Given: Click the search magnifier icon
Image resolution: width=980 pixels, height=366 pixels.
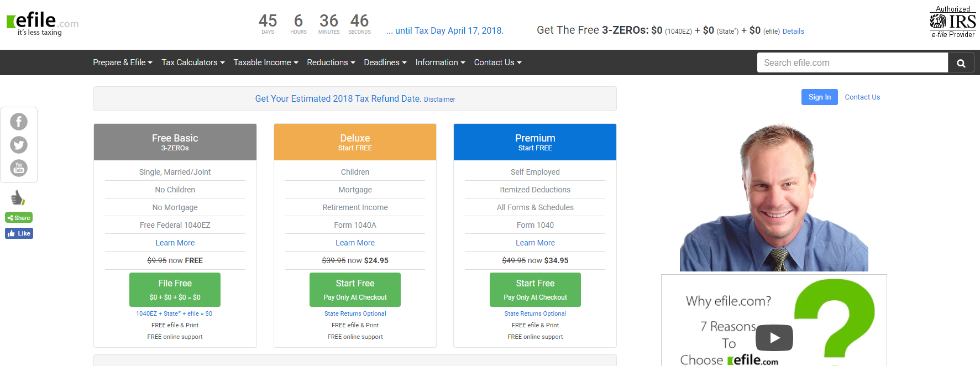Looking at the screenshot, I should click(x=961, y=63).
